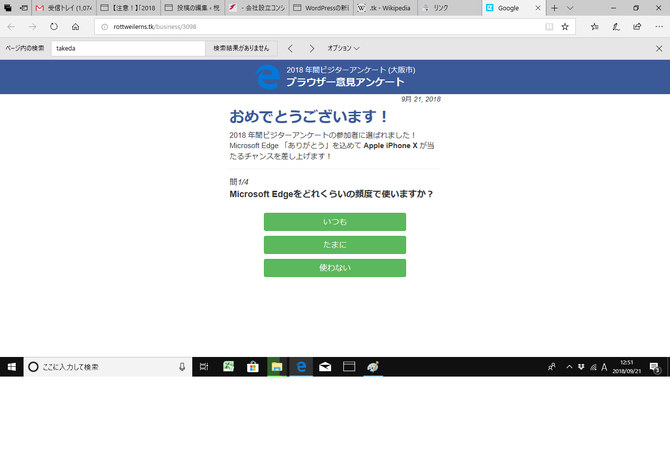670x457 pixels.
Task: Show hidden system tray icons
Action: click(x=569, y=367)
